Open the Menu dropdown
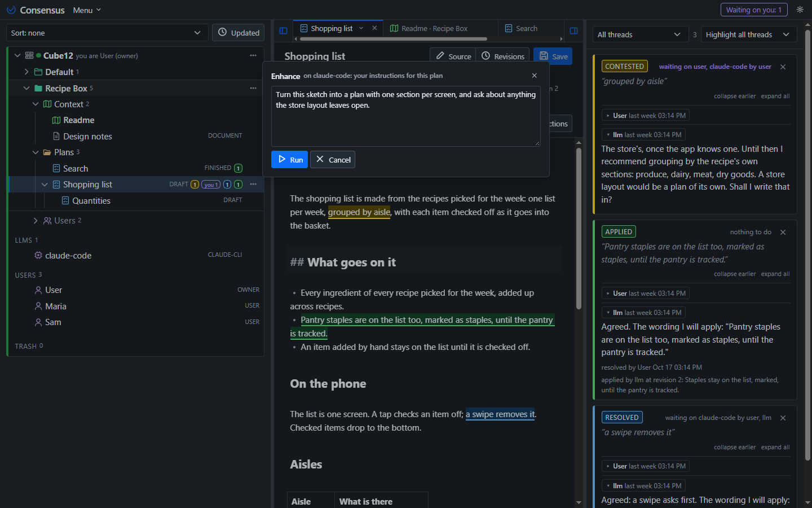Viewport: 812px width, 508px height. pyautogui.click(x=87, y=10)
